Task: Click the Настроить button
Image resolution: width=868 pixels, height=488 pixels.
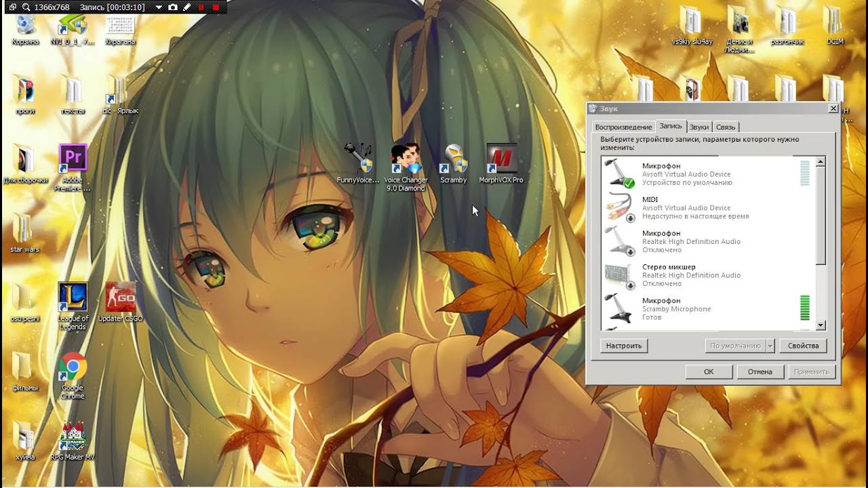Action: pyautogui.click(x=624, y=346)
